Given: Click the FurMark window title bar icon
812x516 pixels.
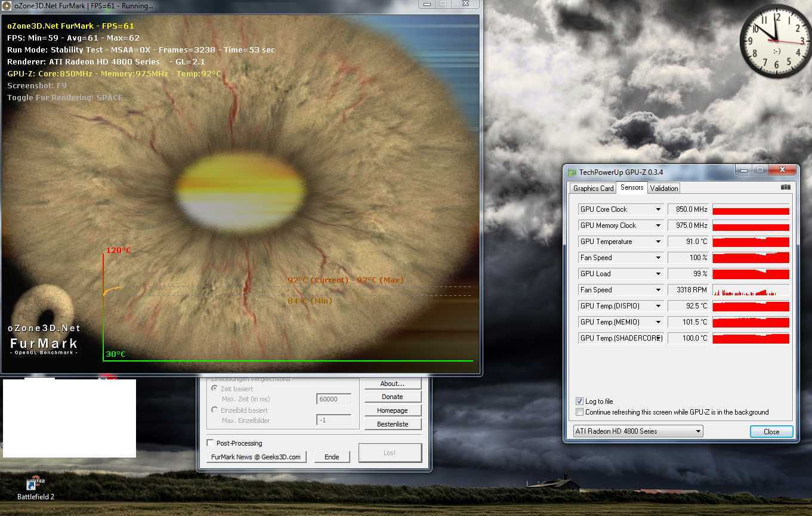Looking at the screenshot, I should pos(7,6).
